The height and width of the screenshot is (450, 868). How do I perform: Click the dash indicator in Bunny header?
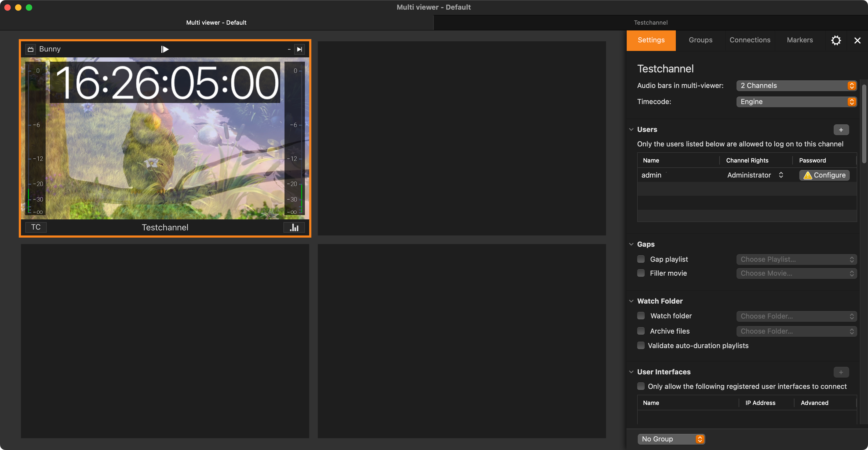pyautogui.click(x=289, y=49)
